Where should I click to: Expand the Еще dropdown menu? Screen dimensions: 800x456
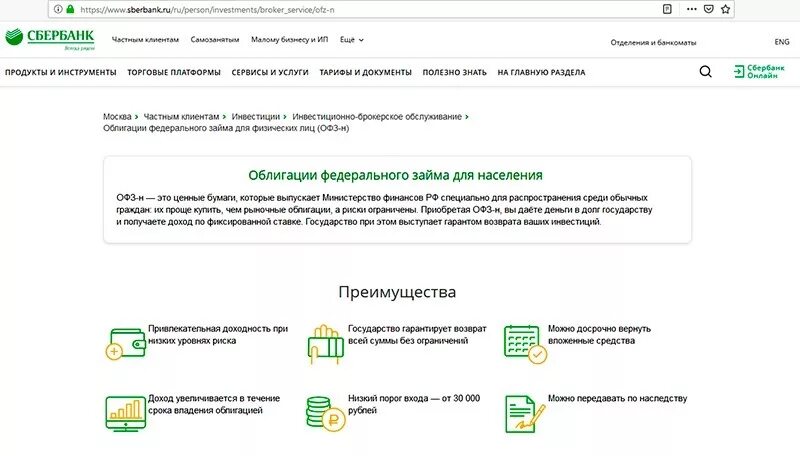[352, 40]
